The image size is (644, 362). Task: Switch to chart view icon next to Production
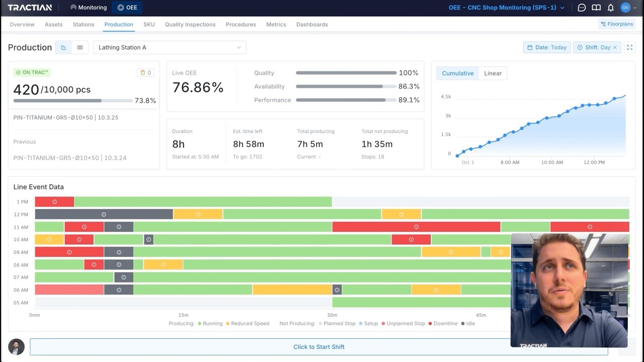coord(63,47)
